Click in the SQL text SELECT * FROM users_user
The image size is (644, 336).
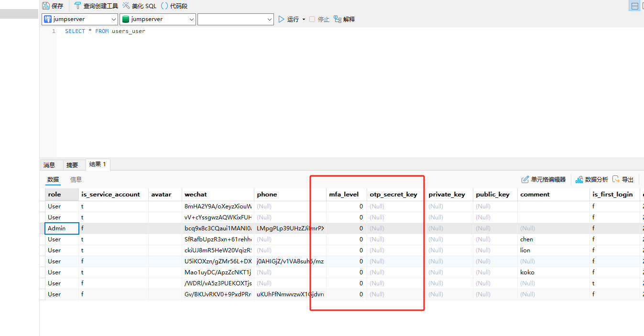(x=105, y=31)
